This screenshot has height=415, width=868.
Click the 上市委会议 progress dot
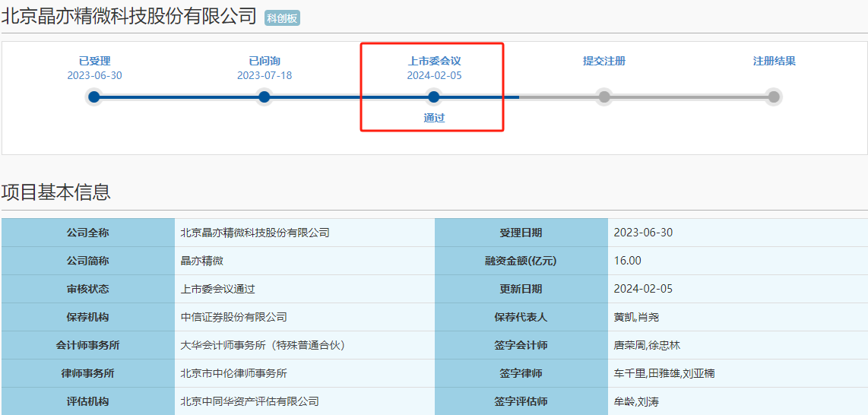click(x=434, y=97)
